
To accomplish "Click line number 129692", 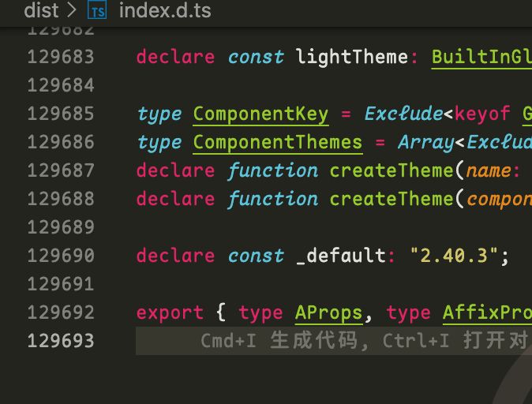I will (x=61, y=312).
